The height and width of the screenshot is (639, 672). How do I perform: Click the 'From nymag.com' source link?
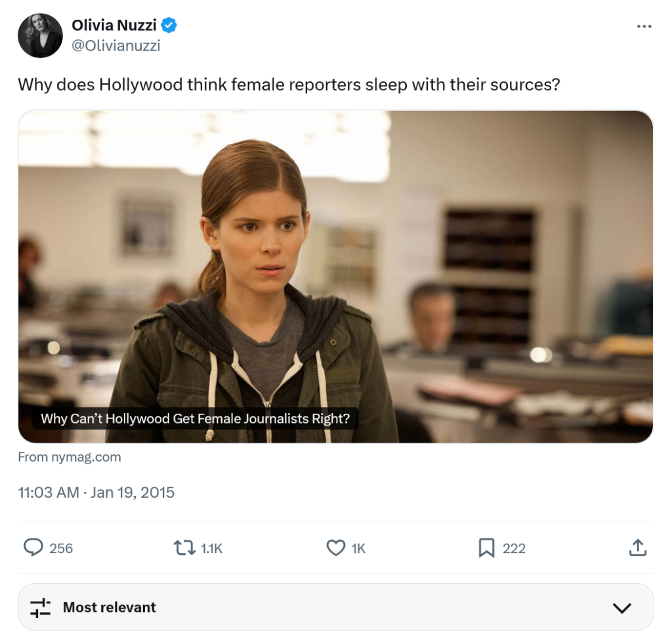70,457
